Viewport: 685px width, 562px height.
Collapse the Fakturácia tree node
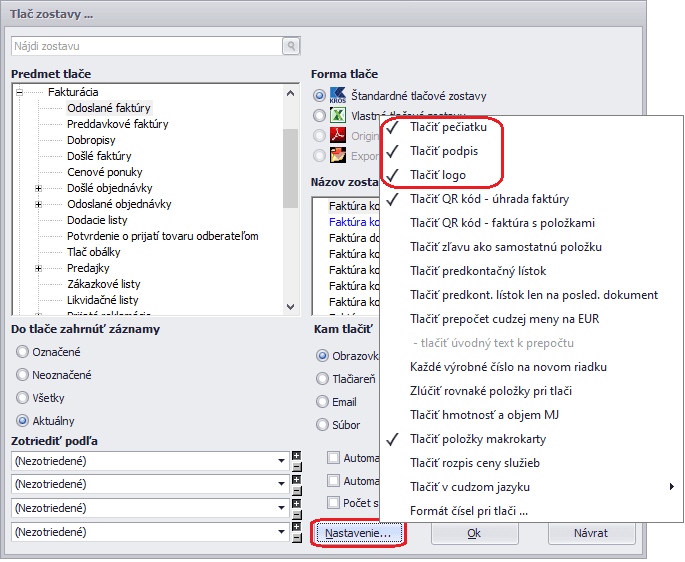pos(19,92)
